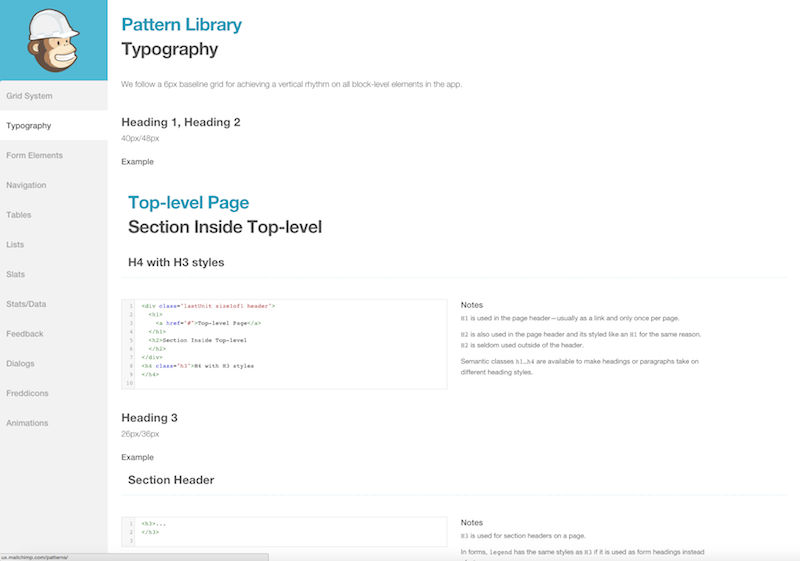The width and height of the screenshot is (800, 561).
Task: Follow the Top-level Page example link
Action: click(188, 202)
